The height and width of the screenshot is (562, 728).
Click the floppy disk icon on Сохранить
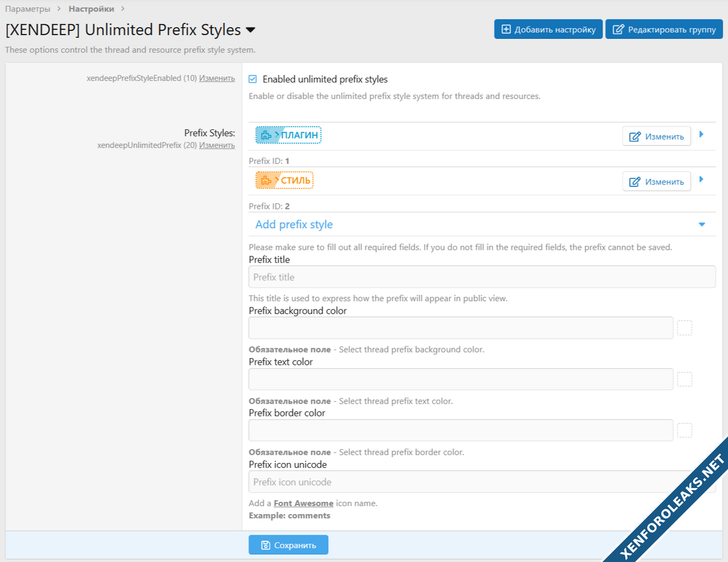click(x=265, y=545)
